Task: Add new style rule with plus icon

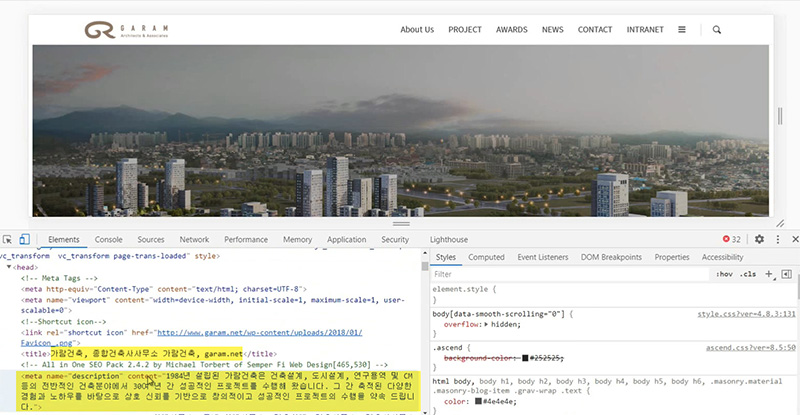Action: 768,273
